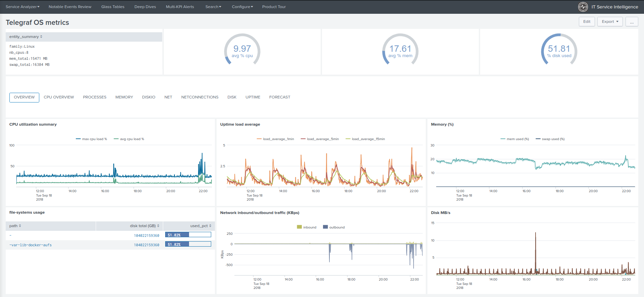Viewport: 644px width, 297px height.
Task: Click the Memory (%) panel title
Action: tap(442, 124)
